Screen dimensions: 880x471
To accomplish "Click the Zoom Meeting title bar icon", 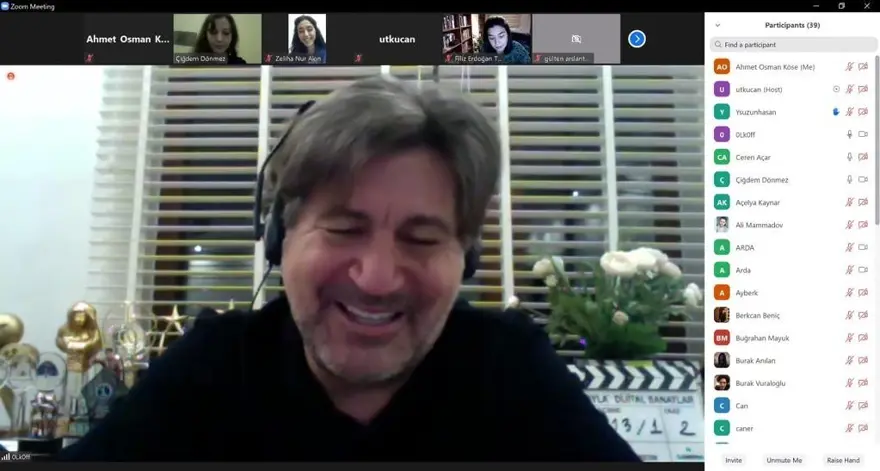I will pos(5,6).
